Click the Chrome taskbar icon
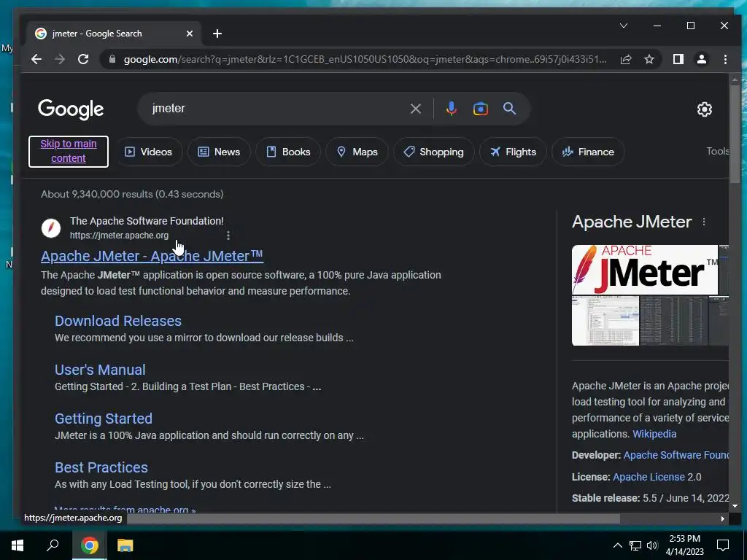This screenshot has width=747, height=560. 90,545
